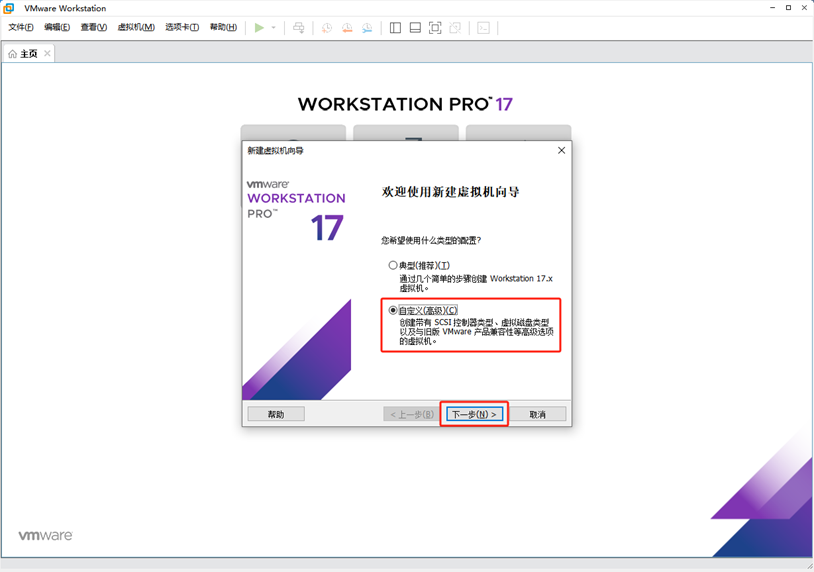Click the VMware Workstation title bar logo
This screenshot has width=814, height=572.
click(9, 8)
